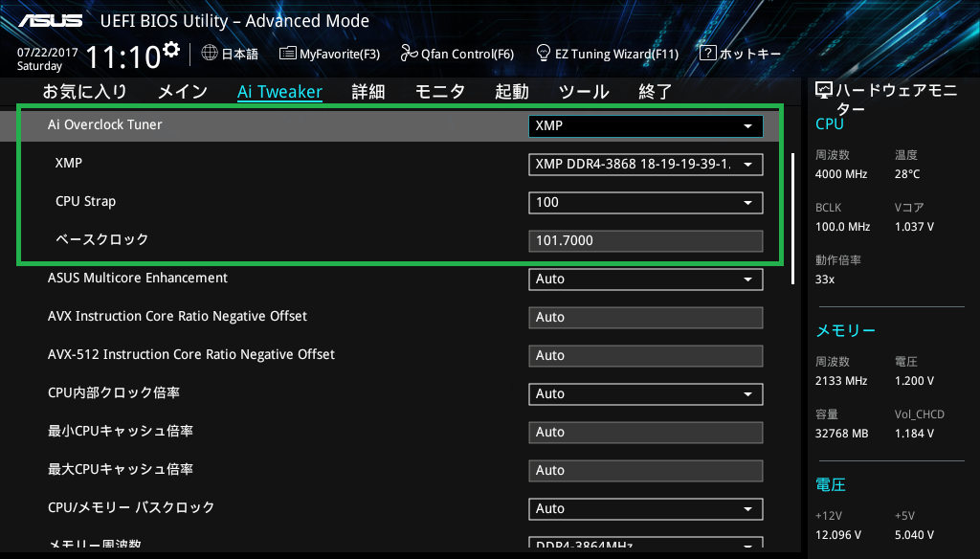This screenshot has width=980, height=559.
Task: Go to the モニタ tab
Action: 440,92
